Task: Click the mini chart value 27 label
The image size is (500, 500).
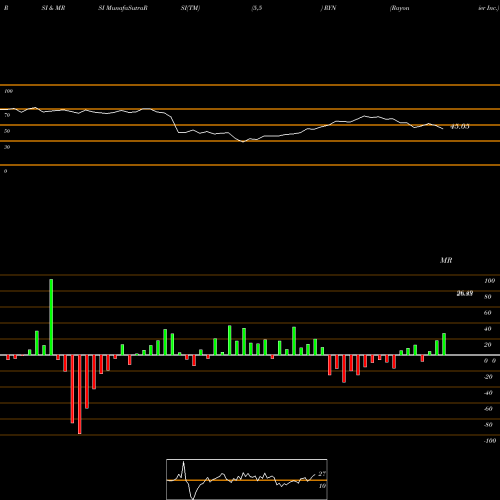Action: [322, 474]
